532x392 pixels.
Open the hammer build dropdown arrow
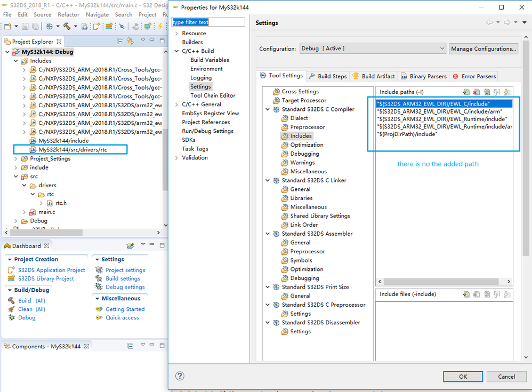click(75, 26)
